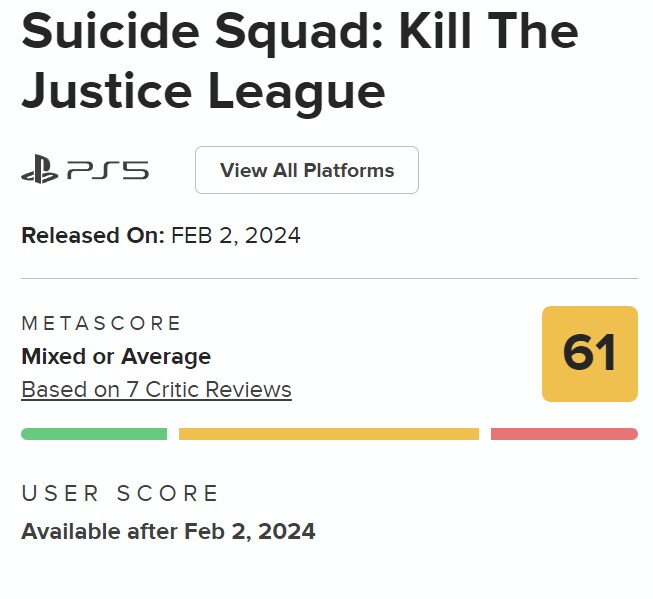
Task: Select the red negative reviews bar segment
Action: pos(564,434)
